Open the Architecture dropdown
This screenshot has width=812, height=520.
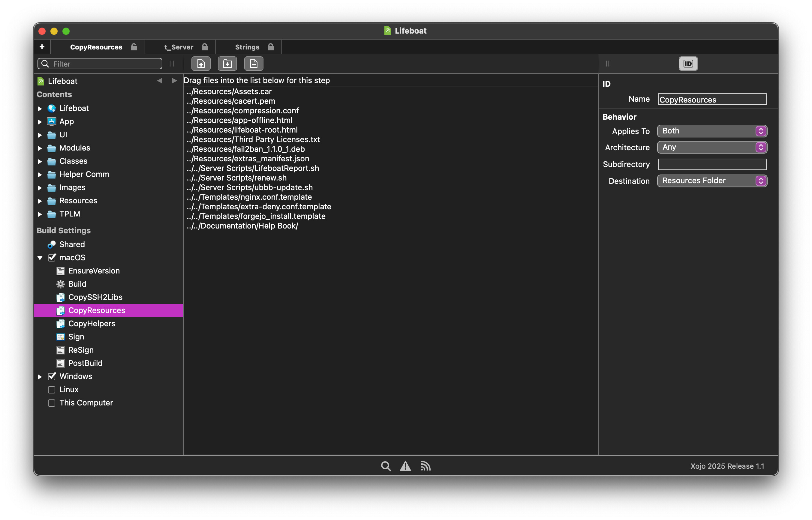pos(712,147)
